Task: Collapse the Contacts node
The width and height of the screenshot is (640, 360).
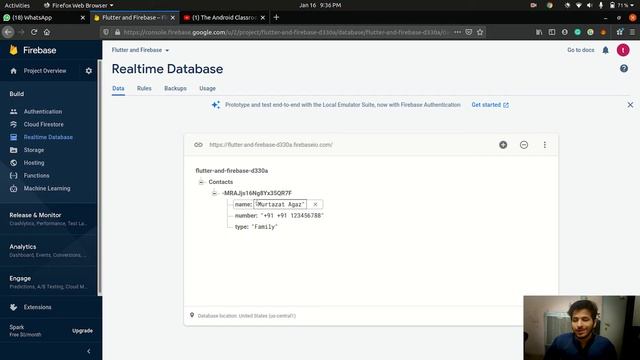Action: (201, 182)
